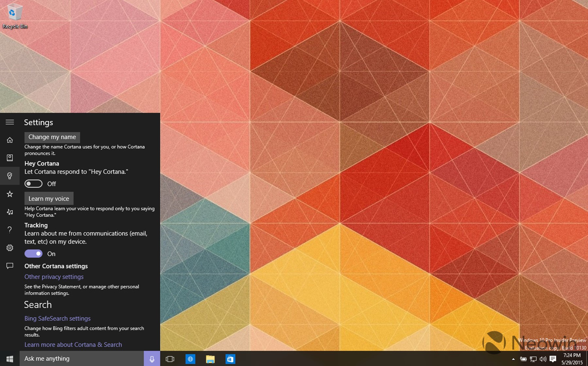Focus the Ask me anything search box
The height and width of the screenshot is (366, 588).
[82, 358]
